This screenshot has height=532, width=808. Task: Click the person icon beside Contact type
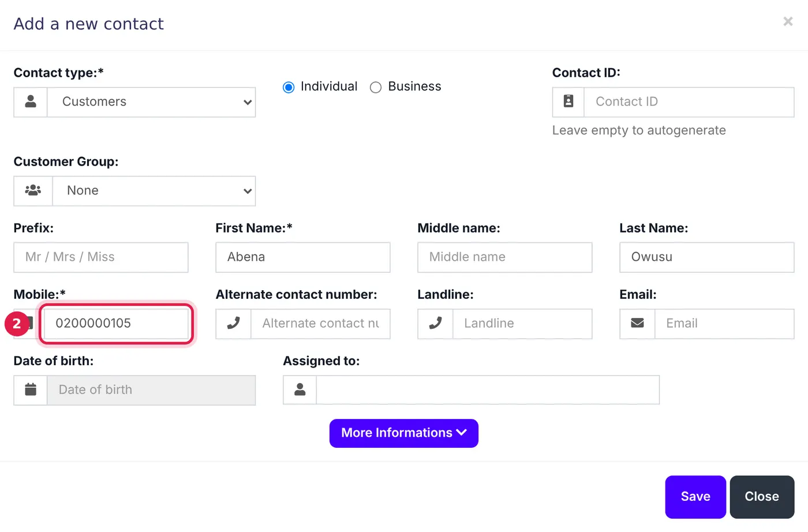[31, 102]
